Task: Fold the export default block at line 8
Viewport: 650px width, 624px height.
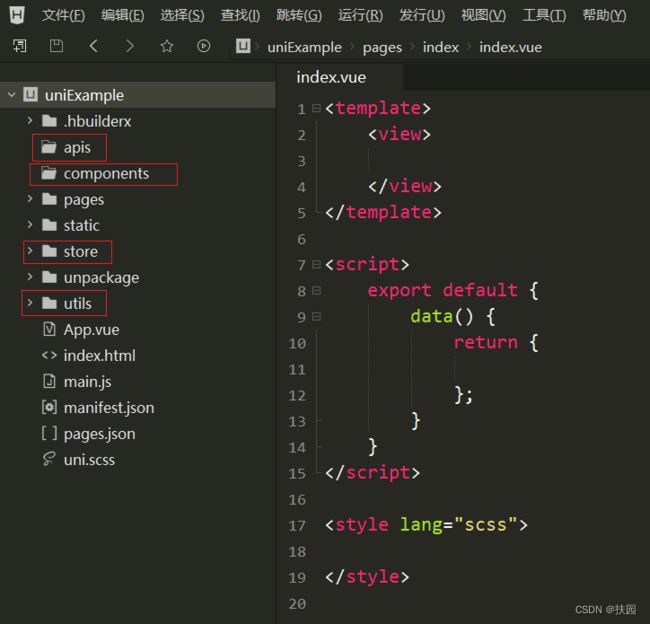Action: pos(316,291)
